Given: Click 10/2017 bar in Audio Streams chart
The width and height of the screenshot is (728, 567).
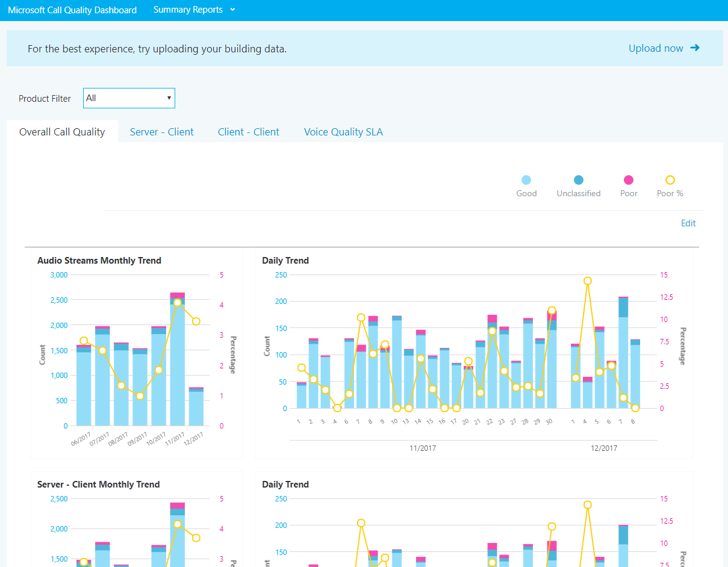Looking at the screenshot, I should pyautogui.click(x=159, y=376).
